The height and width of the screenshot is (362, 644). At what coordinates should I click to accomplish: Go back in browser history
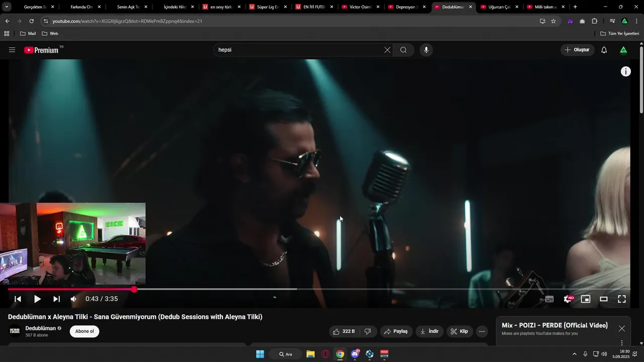pyautogui.click(x=7, y=21)
